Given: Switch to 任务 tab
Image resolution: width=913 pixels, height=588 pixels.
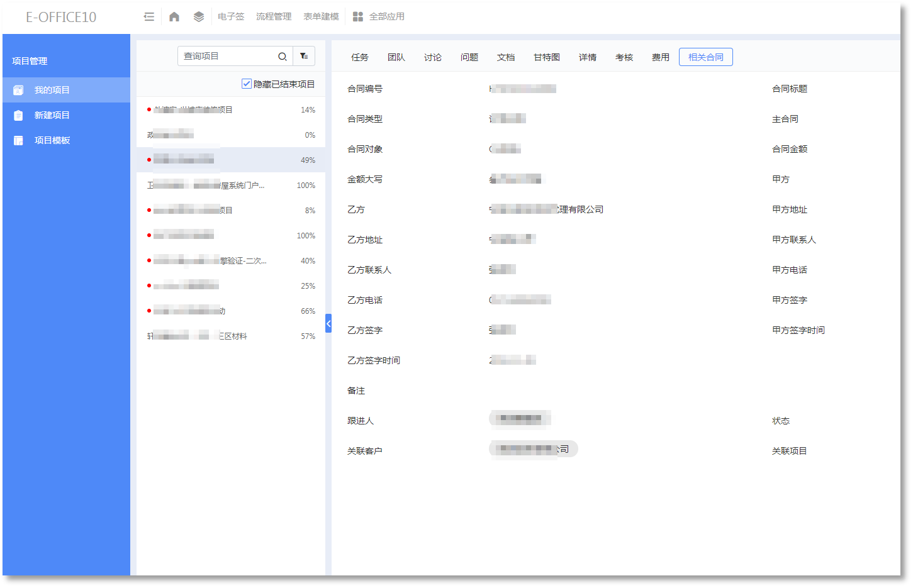Looking at the screenshot, I should coord(360,57).
